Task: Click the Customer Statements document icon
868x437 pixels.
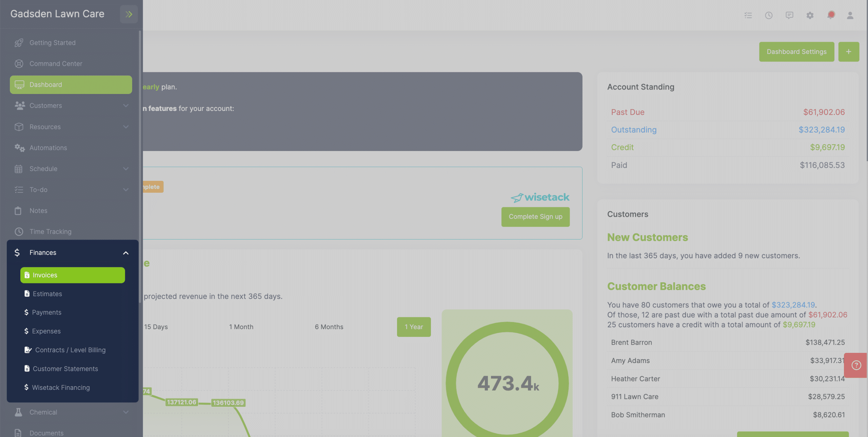Action: click(x=27, y=368)
